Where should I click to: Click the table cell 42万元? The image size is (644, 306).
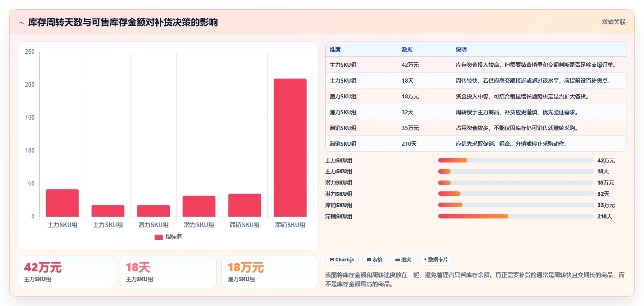[x=410, y=65]
